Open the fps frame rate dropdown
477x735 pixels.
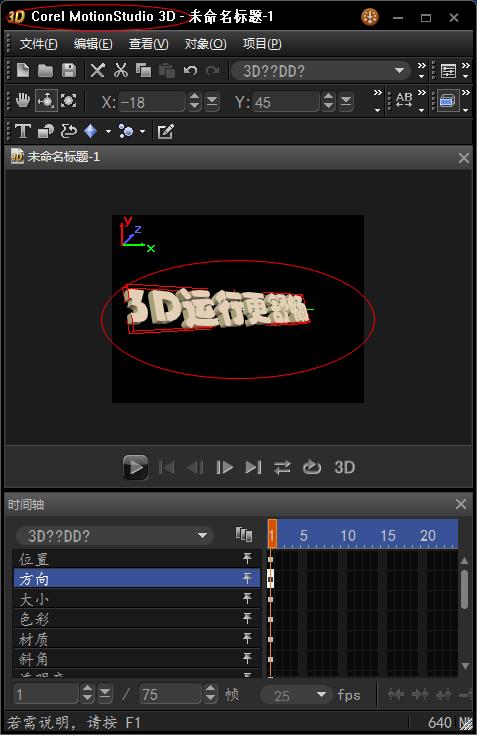pyautogui.click(x=295, y=695)
